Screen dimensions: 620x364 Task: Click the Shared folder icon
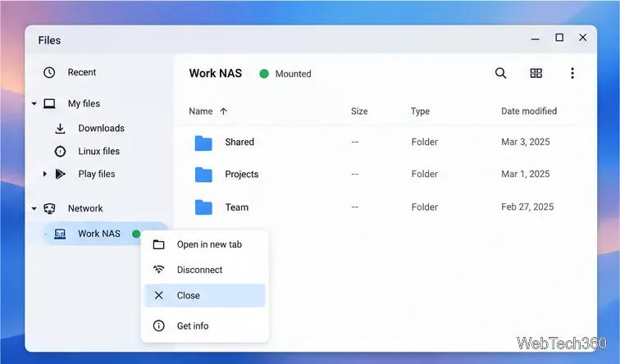click(x=203, y=143)
